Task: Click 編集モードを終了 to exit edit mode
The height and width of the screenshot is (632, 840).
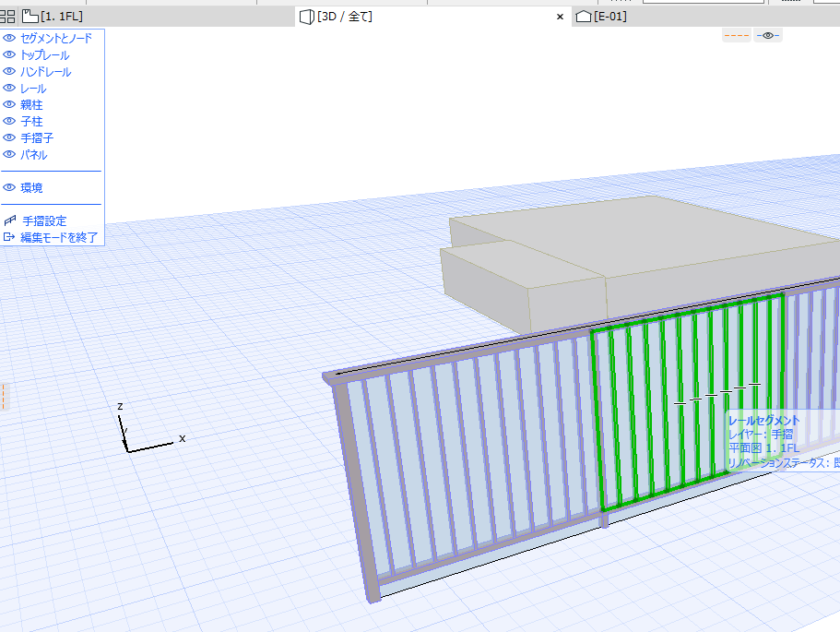Action: (59, 237)
